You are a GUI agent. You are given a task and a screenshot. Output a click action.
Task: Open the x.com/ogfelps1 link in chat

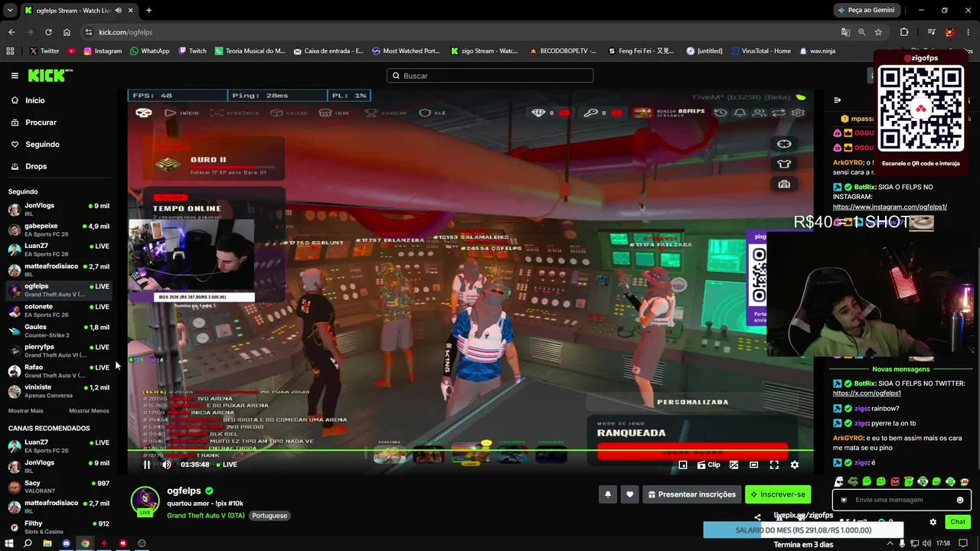point(867,393)
